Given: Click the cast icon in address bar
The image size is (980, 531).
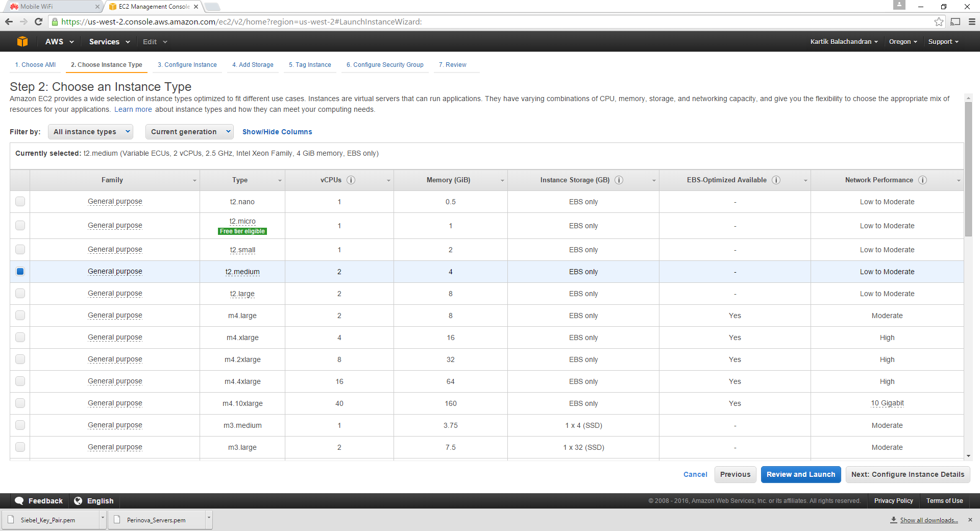Looking at the screenshot, I should click(955, 21).
